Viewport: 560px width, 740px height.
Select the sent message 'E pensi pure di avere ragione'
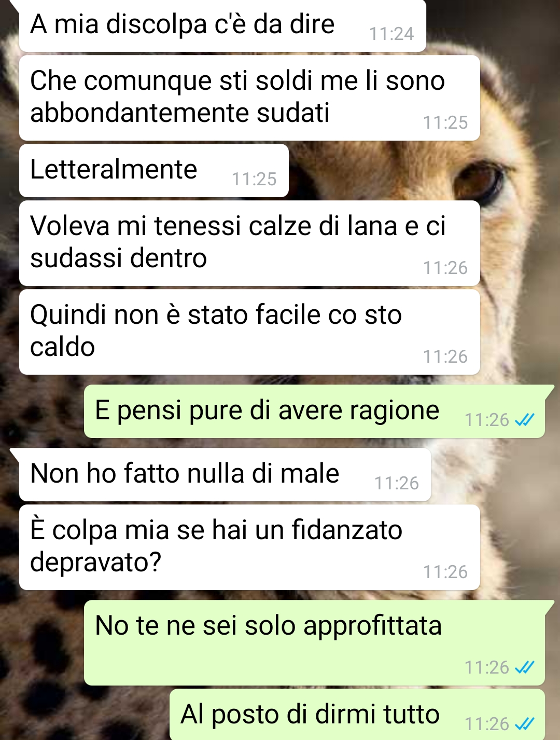click(314, 412)
